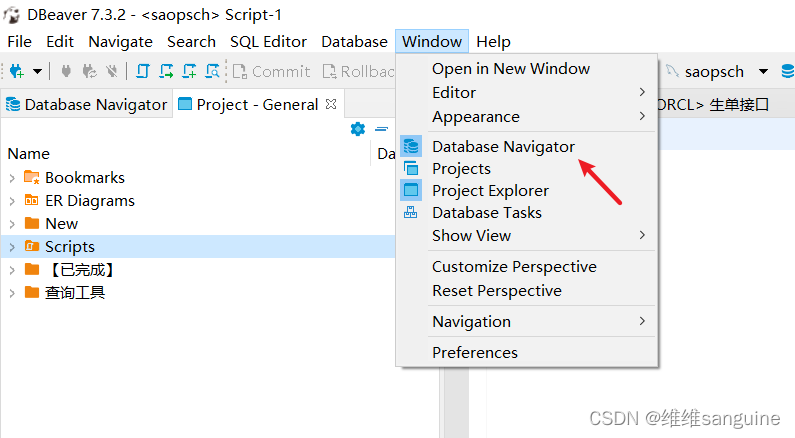795x438 pixels.
Task: Open the SQL Editor menu
Action: [x=268, y=42]
